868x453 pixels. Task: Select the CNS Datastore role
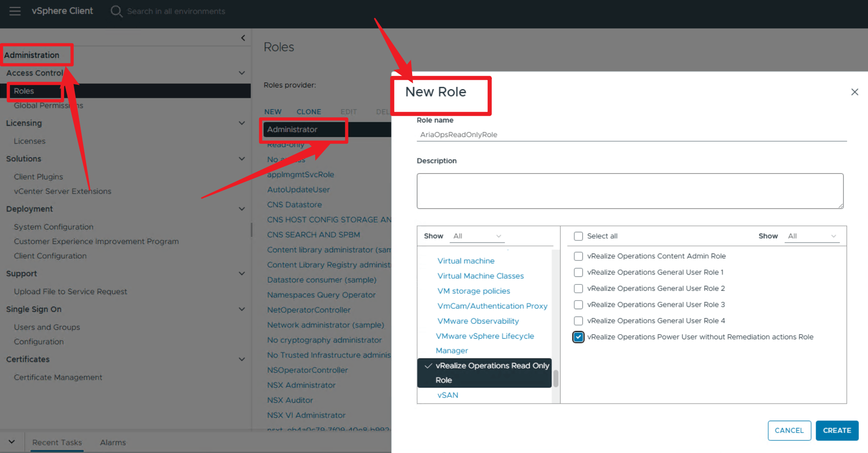click(x=294, y=204)
